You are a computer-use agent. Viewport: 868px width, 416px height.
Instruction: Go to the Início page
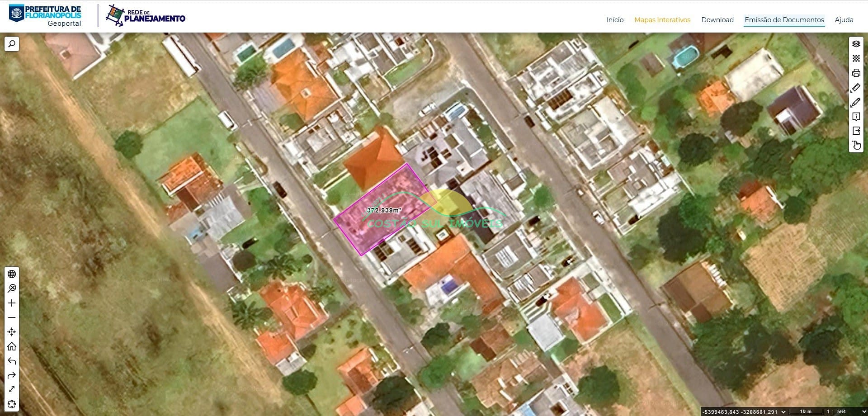click(x=614, y=19)
